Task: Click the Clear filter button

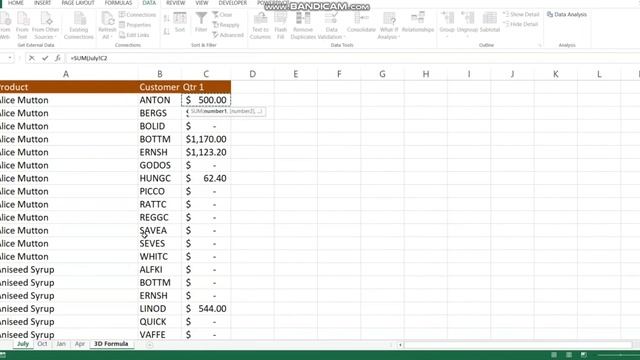Action: tap(222, 15)
